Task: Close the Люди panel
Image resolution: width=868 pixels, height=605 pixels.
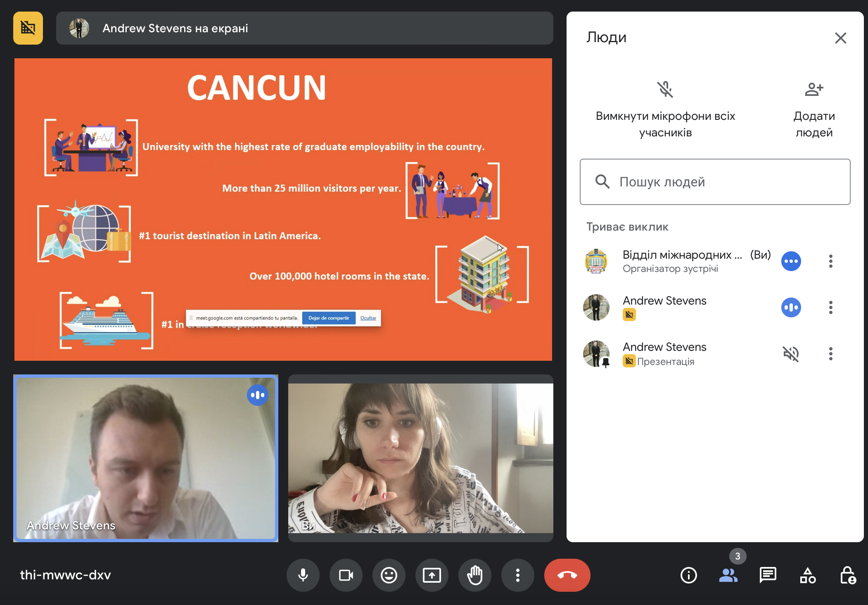Action: tap(840, 38)
